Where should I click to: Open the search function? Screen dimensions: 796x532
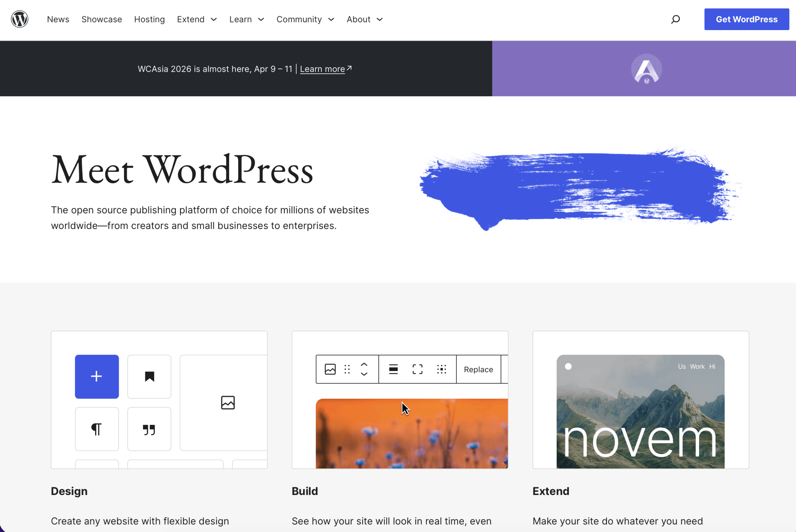[x=675, y=19]
